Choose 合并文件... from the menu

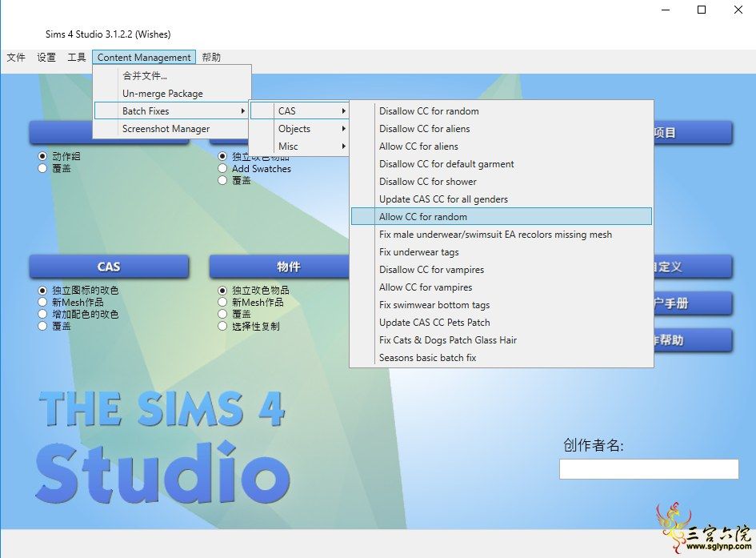tap(172, 76)
